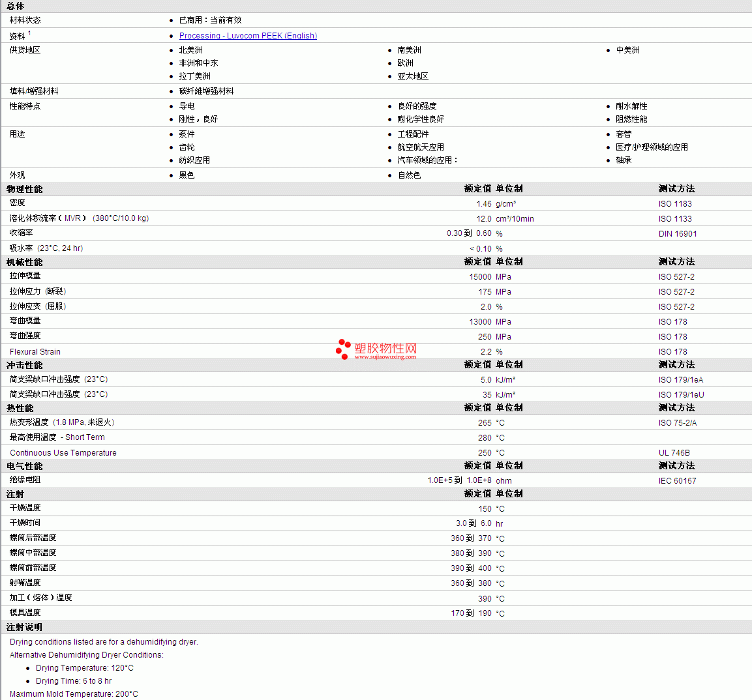Click the ISO 179/1eU test method
This screenshot has height=700, width=752.
[682, 395]
